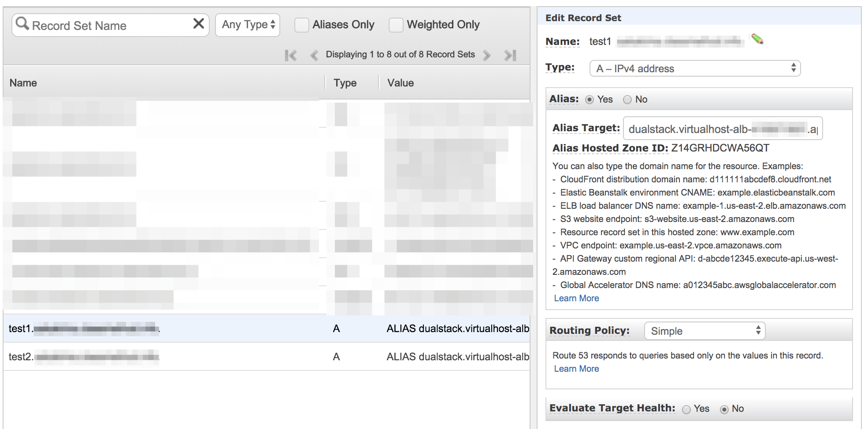Select Yes for Alias
Screen dimensions: 868x429
click(x=590, y=100)
